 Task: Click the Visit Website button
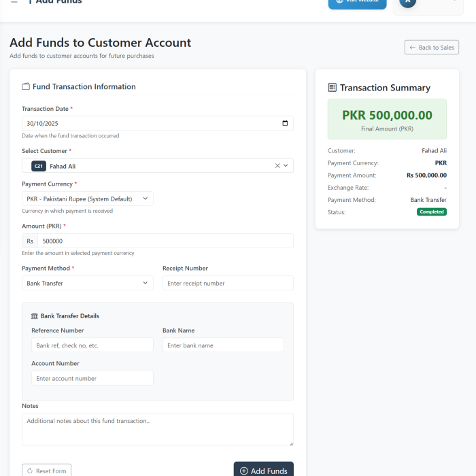tap(357, 3)
